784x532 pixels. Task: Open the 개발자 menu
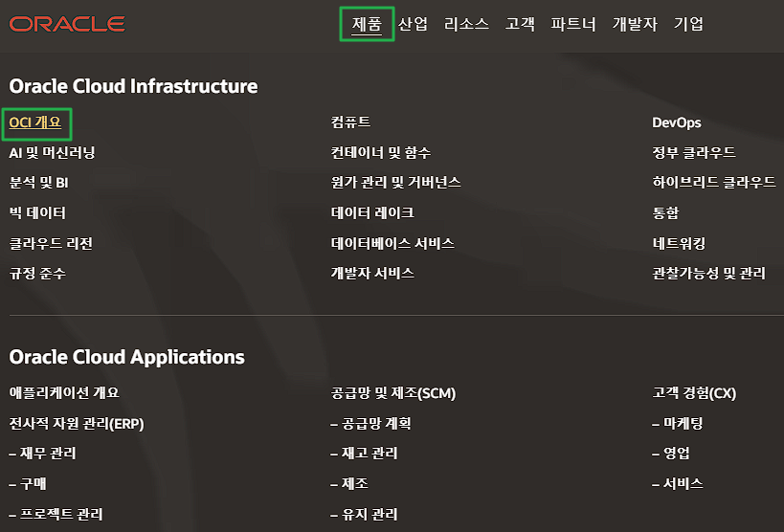[x=635, y=24]
